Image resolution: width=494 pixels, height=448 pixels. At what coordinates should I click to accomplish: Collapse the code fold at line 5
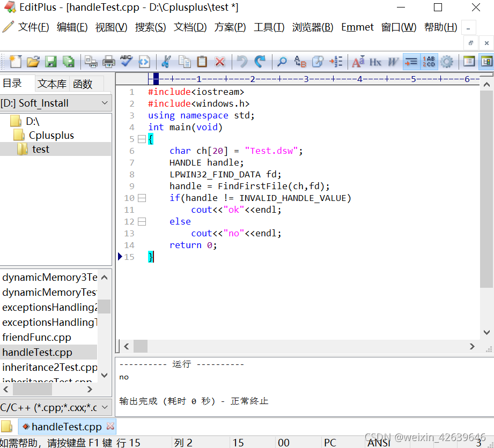tap(142, 139)
